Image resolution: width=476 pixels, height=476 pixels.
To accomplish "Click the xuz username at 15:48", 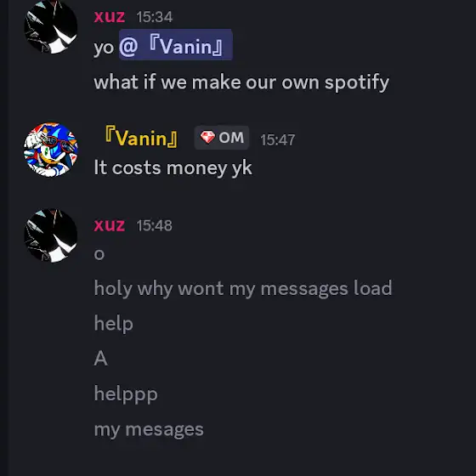I will tap(110, 225).
